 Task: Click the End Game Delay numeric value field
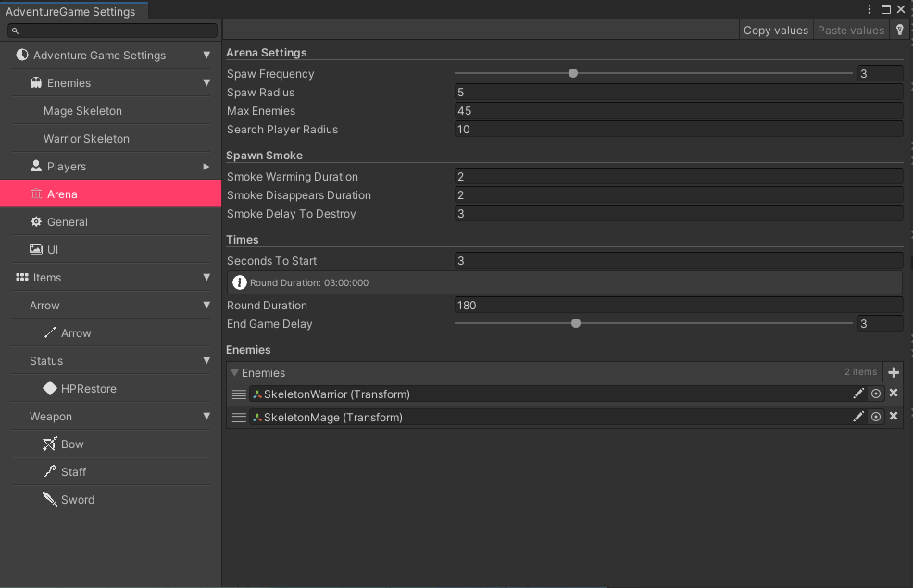point(880,323)
